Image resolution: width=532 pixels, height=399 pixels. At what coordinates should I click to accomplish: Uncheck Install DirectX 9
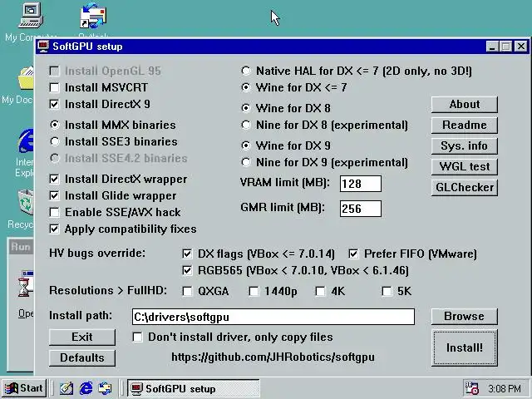click(54, 104)
